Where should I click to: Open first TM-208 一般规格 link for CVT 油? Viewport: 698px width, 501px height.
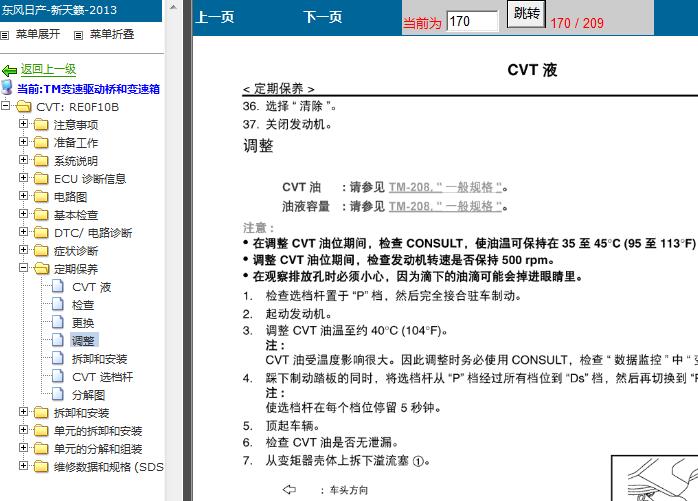[445, 187]
